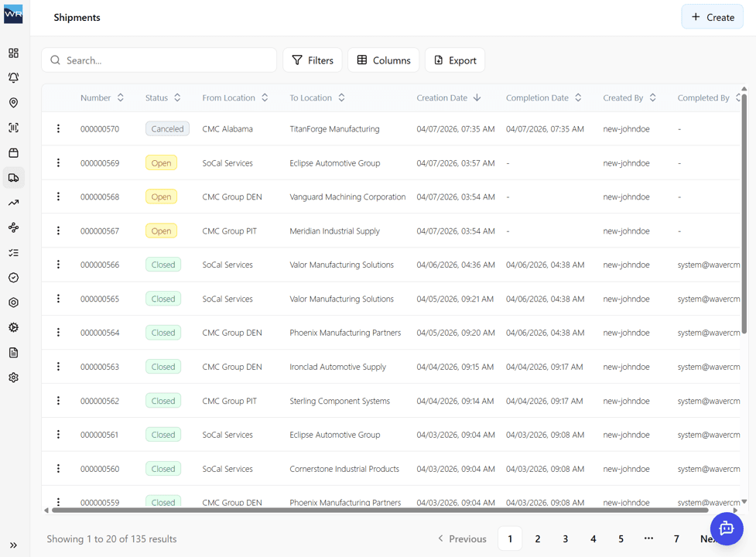Open the Columns selector
The image size is (756, 557).
click(383, 60)
